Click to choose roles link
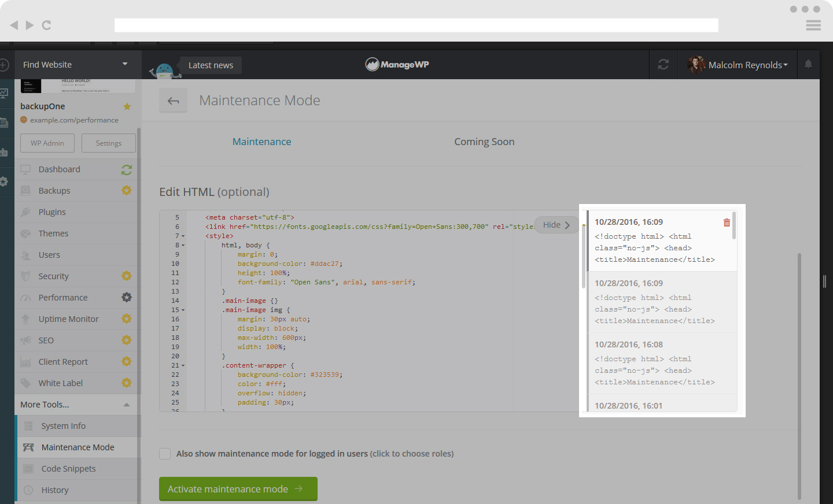Viewport: 833px width, 504px height. 412,454
